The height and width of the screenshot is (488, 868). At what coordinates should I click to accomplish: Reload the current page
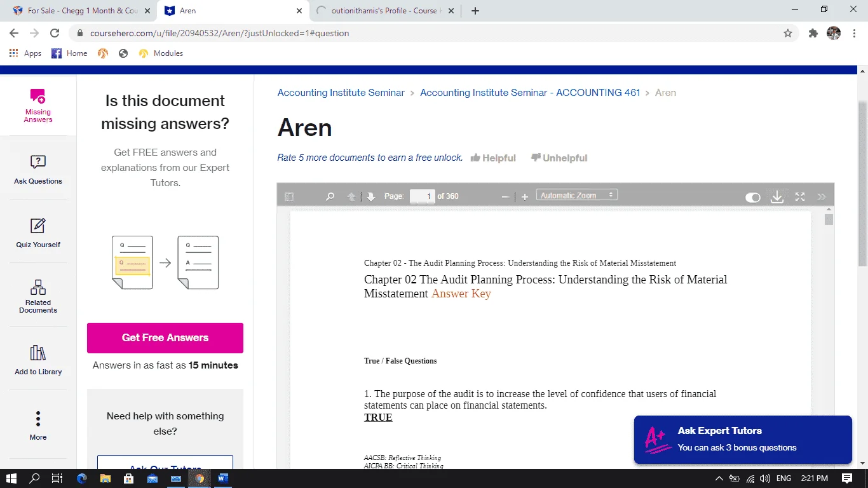tap(55, 33)
